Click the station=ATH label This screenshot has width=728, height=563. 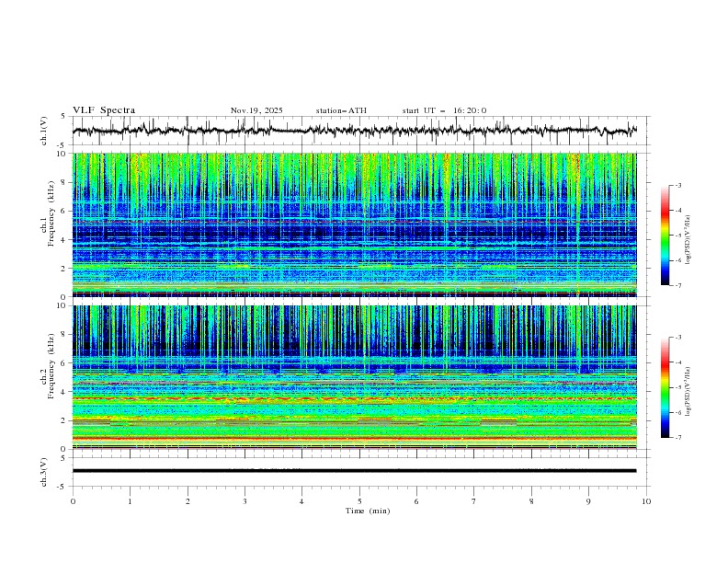pos(341,110)
